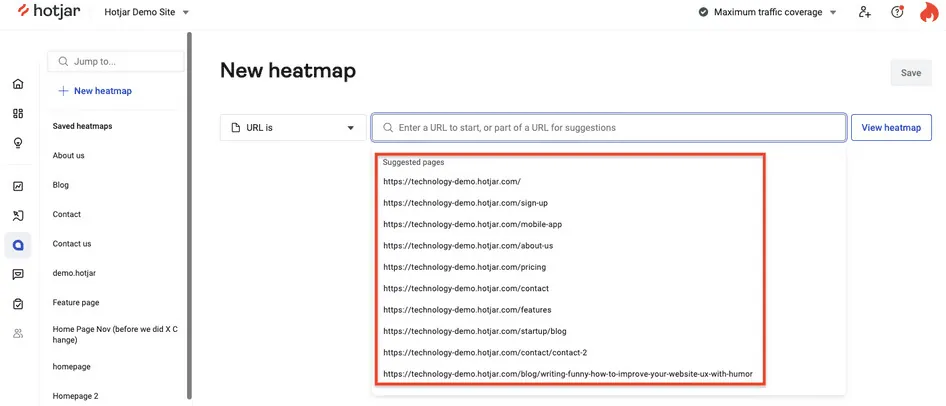Viewport: 946px width, 406px height.
Task: Open the Contact us saved heatmap
Action: (72, 244)
